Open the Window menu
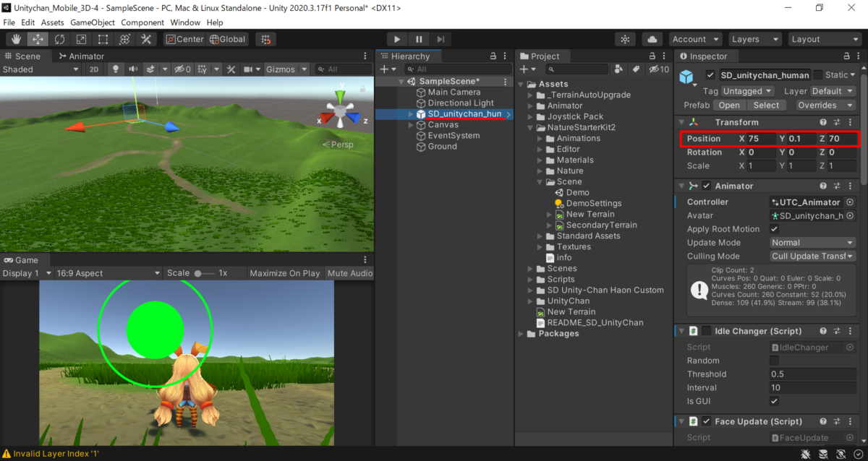 tap(186, 22)
